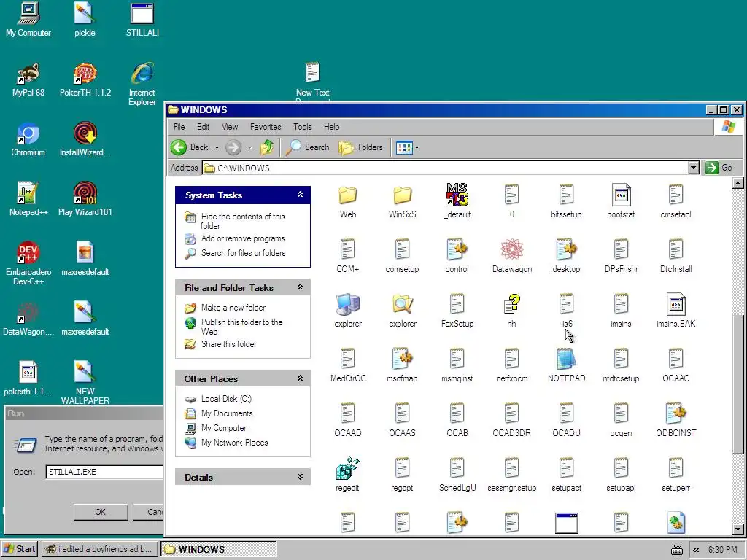Click OK in the Run dialog
Viewport: 747px width, 560px height.
[x=101, y=512]
